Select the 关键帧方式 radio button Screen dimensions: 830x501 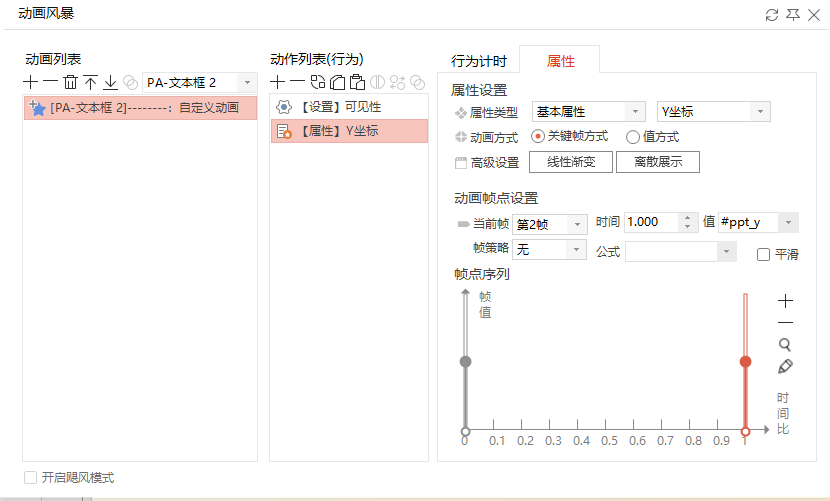(538, 137)
